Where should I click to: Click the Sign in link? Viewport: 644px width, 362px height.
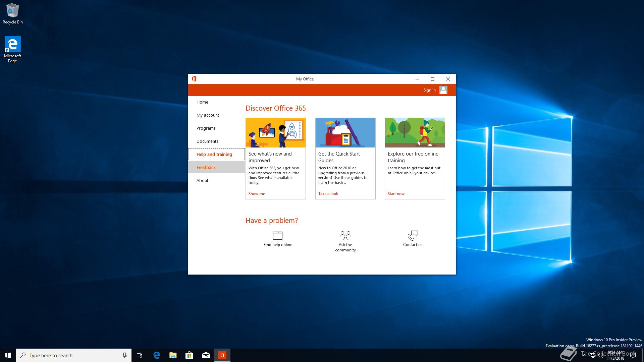[429, 90]
